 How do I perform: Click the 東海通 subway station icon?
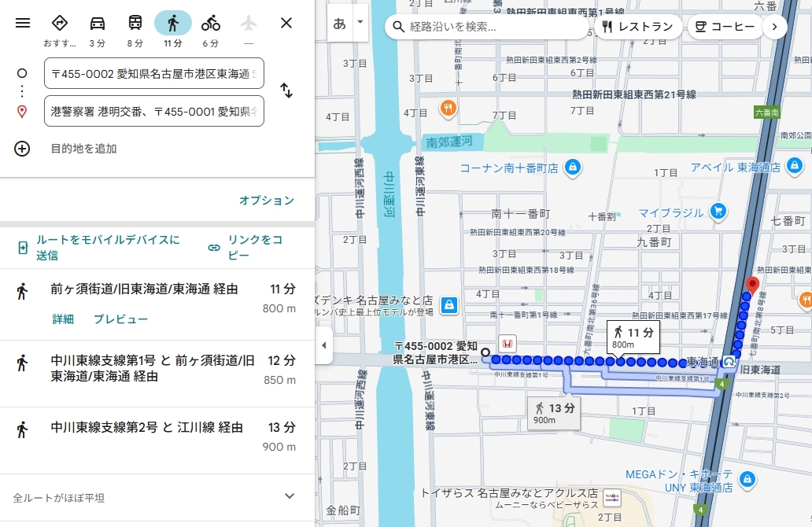(729, 361)
